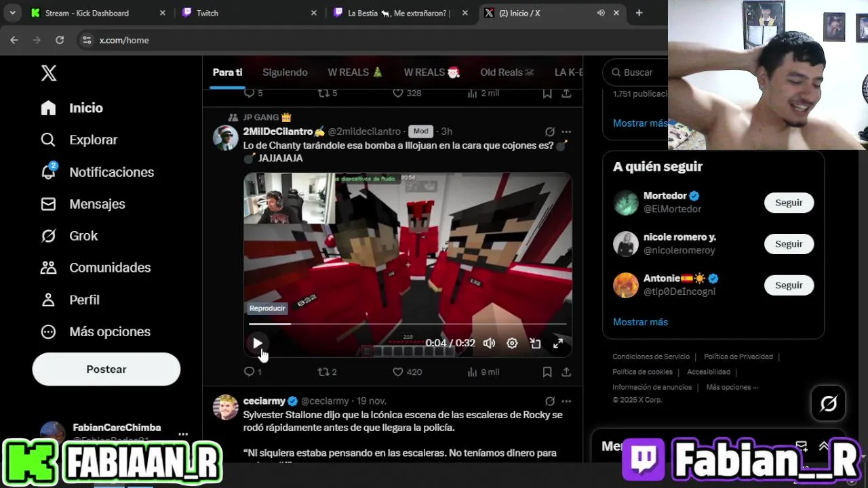Mute the video volume icon
The image size is (868, 488).
coord(489,344)
